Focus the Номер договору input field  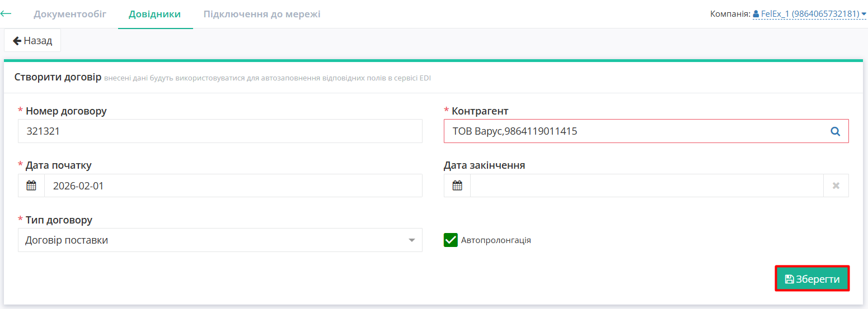(x=220, y=131)
